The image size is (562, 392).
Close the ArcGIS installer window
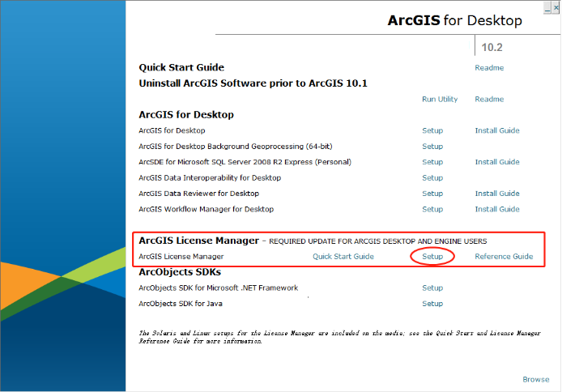(x=556, y=8)
